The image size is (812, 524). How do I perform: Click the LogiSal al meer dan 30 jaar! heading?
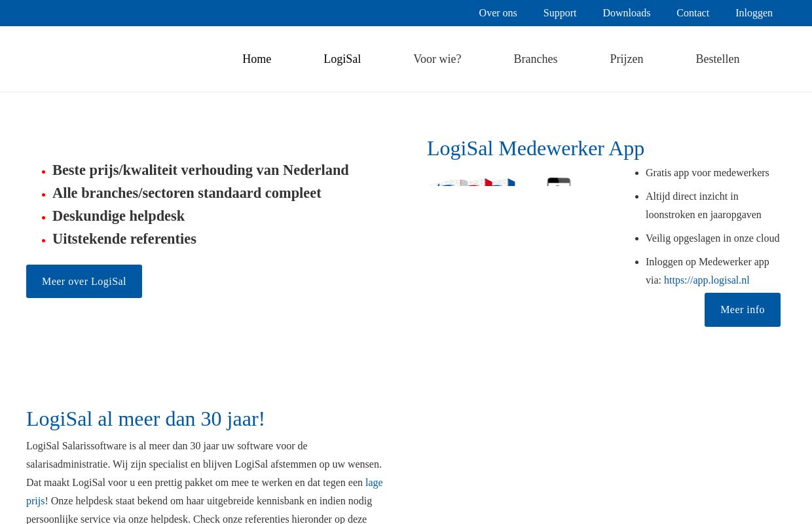pyautogui.click(x=145, y=419)
